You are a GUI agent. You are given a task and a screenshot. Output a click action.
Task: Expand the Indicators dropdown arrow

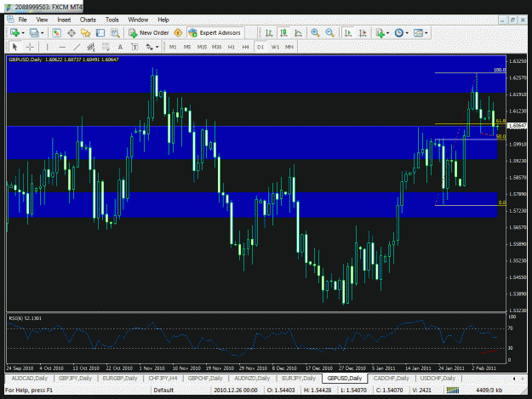(388, 33)
